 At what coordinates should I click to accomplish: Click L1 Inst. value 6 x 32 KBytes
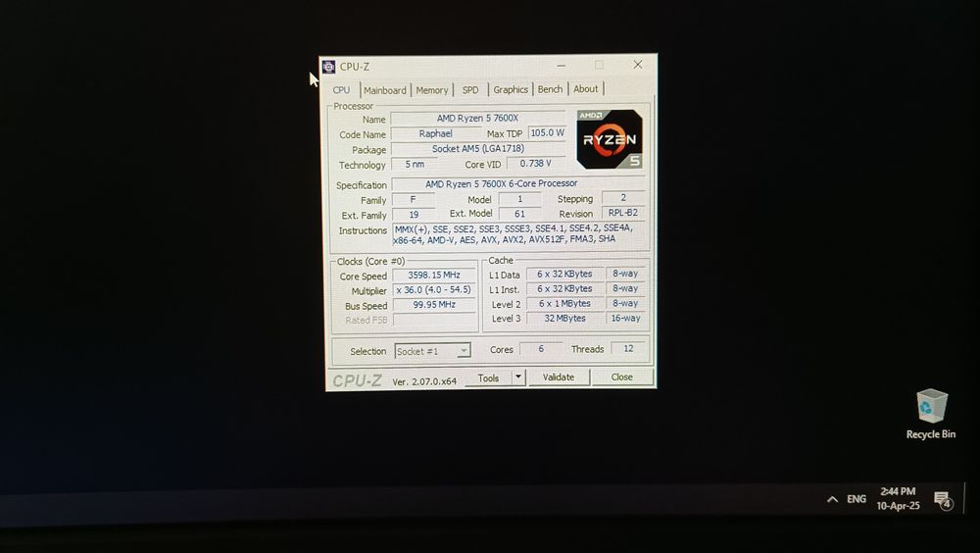point(564,288)
